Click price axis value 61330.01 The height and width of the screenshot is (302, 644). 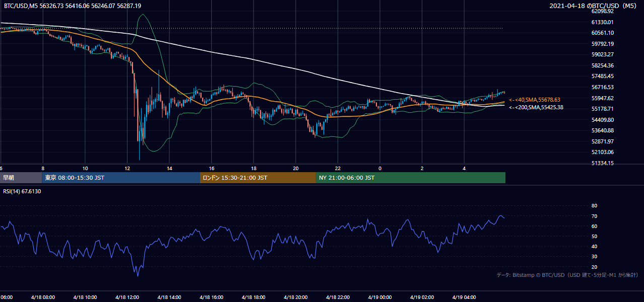tap(602, 22)
